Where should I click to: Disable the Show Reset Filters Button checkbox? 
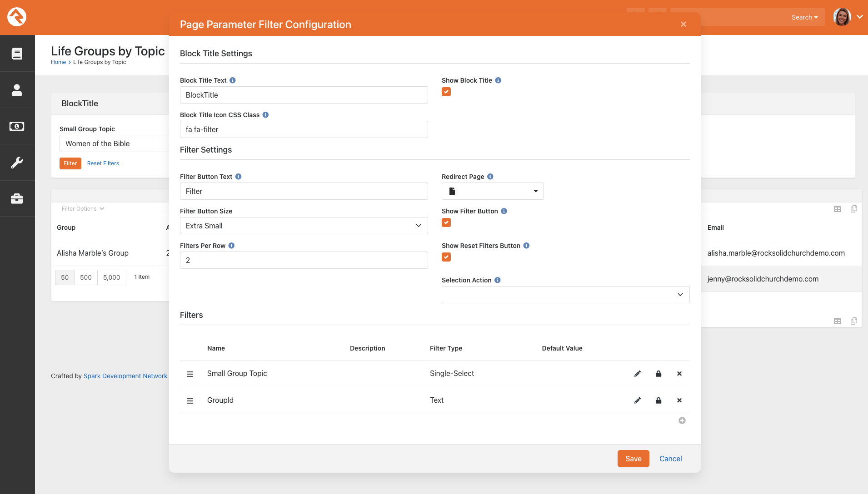pos(446,257)
